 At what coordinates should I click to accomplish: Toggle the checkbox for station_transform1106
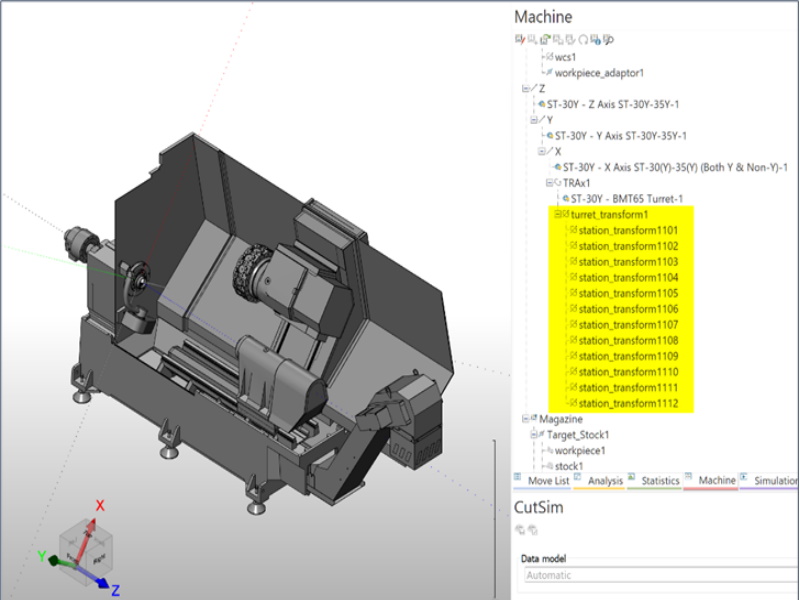click(x=573, y=309)
